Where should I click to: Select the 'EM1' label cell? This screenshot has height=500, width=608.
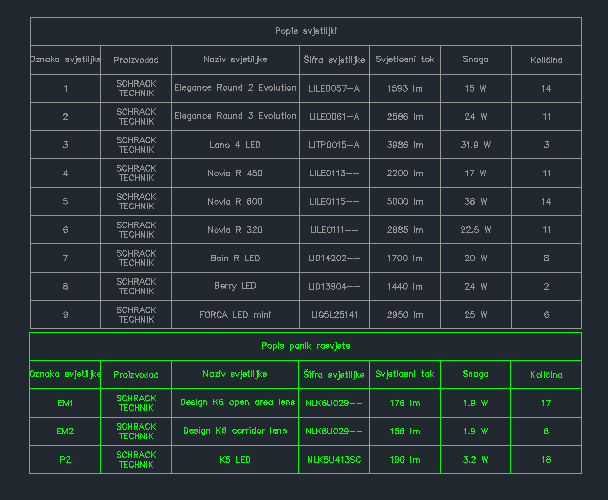(66, 403)
